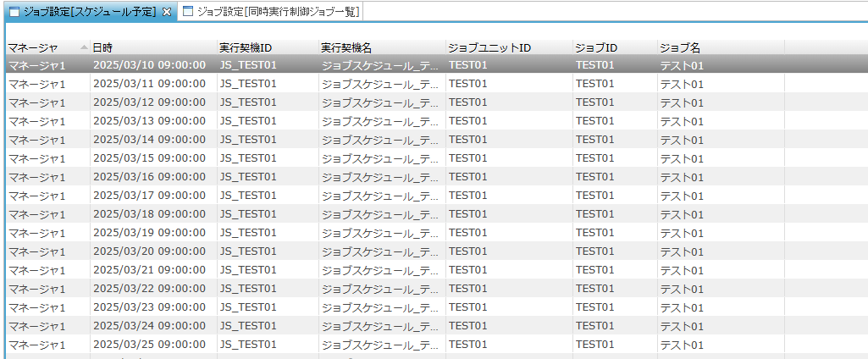Click テスト01 in the 2025/03/25 row
This screenshot has width=868, height=359.
[682, 345]
